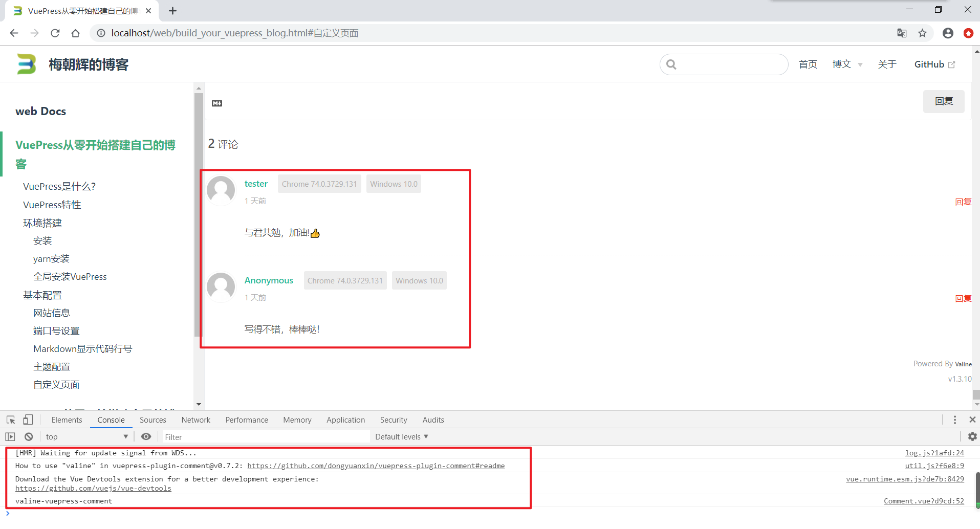
Task: Click the 关于 navigation link
Action: [887, 64]
